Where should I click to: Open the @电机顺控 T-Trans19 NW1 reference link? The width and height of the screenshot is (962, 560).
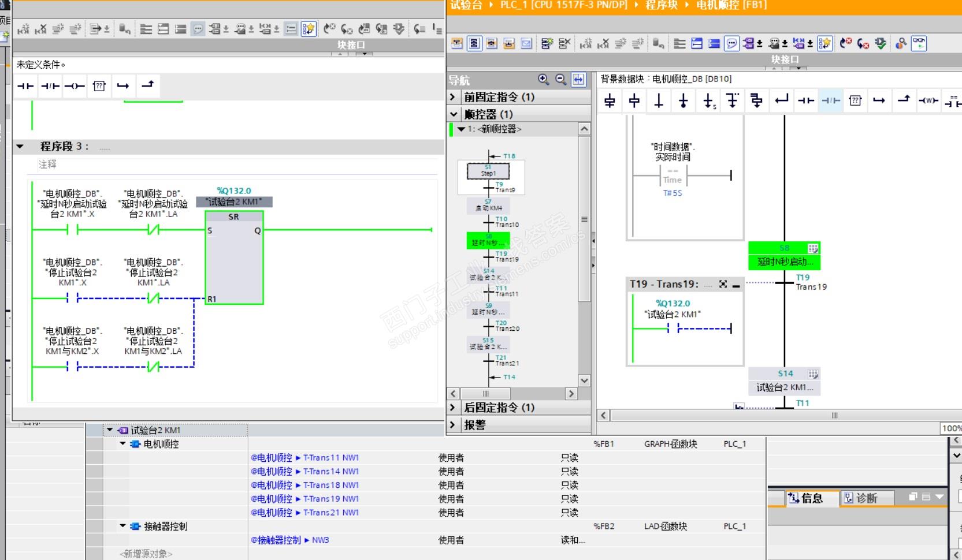(304, 499)
